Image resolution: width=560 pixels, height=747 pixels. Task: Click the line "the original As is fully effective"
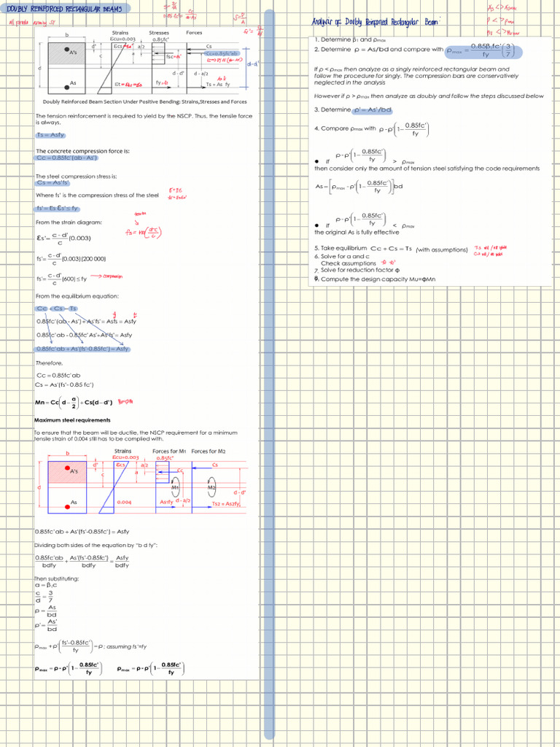pyautogui.click(x=357, y=232)
